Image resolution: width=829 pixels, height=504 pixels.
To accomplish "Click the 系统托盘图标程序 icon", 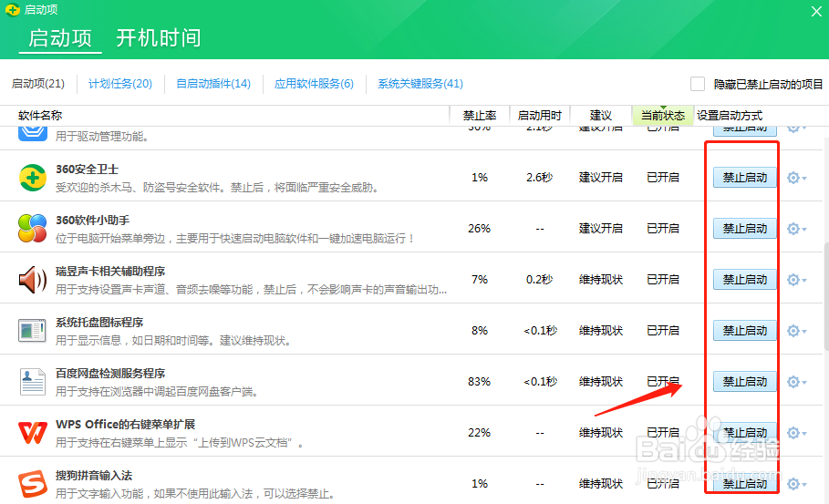I will point(33,330).
